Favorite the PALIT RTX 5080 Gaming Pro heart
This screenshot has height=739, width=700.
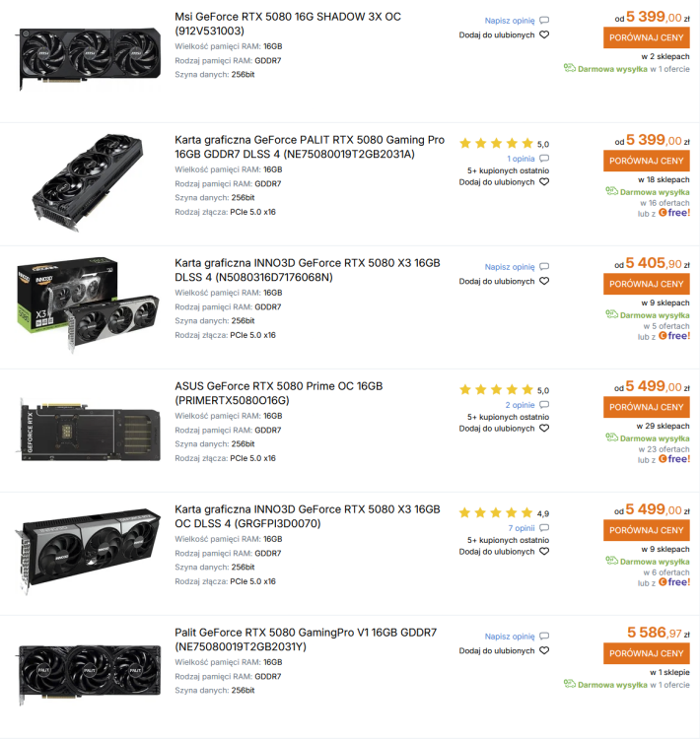click(544, 182)
